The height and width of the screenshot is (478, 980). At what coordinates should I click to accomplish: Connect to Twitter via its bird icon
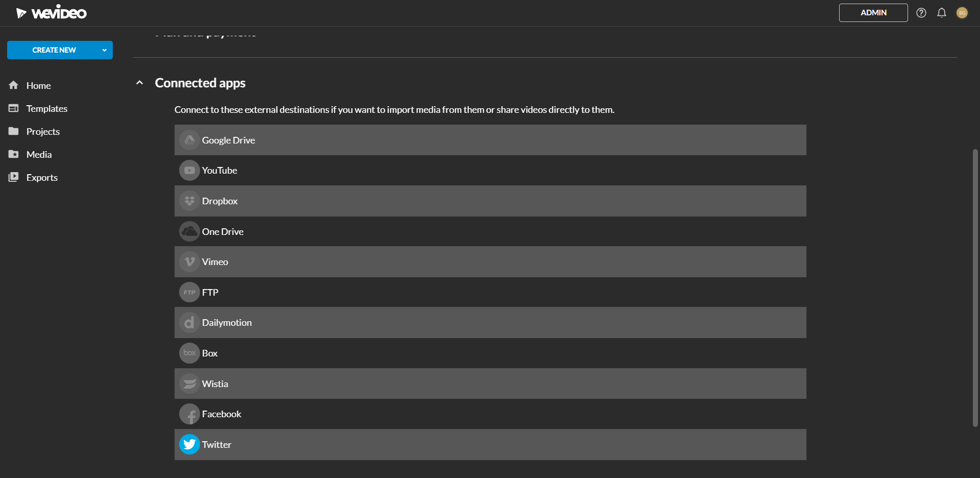(x=189, y=444)
